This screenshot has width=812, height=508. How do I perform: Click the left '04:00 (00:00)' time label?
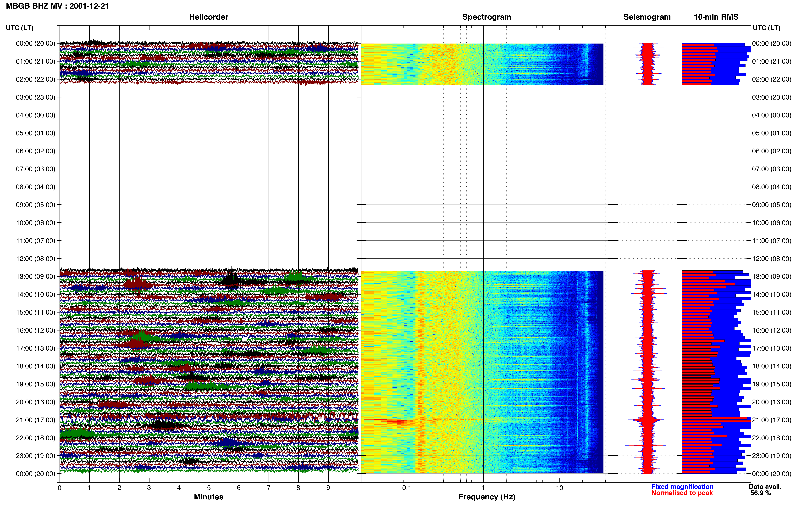(36, 115)
